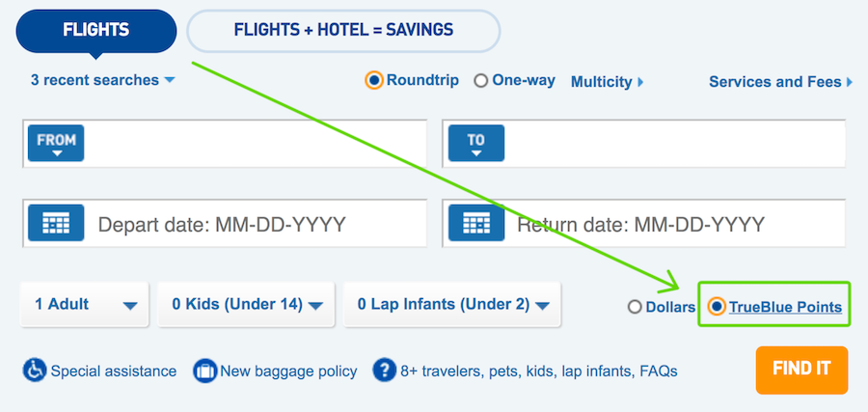The width and height of the screenshot is (868, 412).
Task: Click the orange FIND IT button
Action: (801, 370)
